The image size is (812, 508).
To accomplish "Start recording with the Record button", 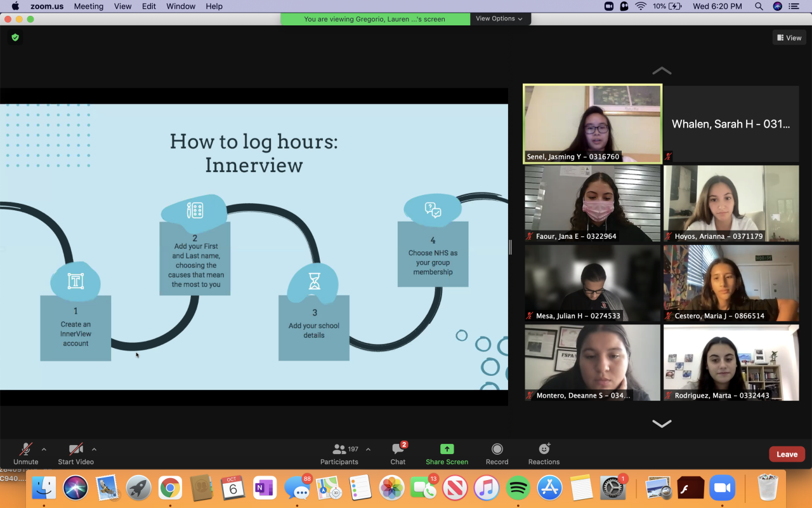I will (497, 455).
